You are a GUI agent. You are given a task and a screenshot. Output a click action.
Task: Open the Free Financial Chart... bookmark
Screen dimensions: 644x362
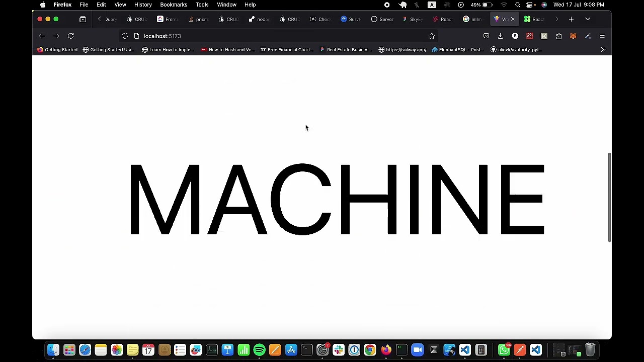coord(287,49)
